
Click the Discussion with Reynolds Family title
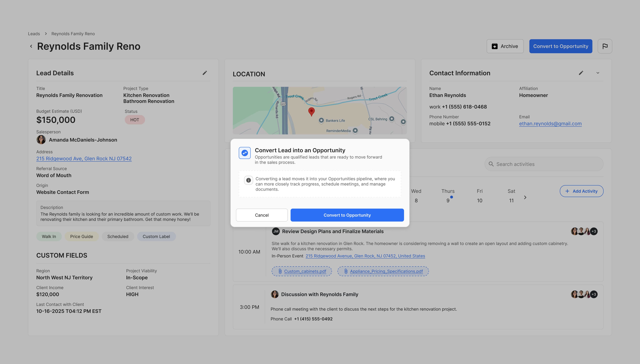320,294
